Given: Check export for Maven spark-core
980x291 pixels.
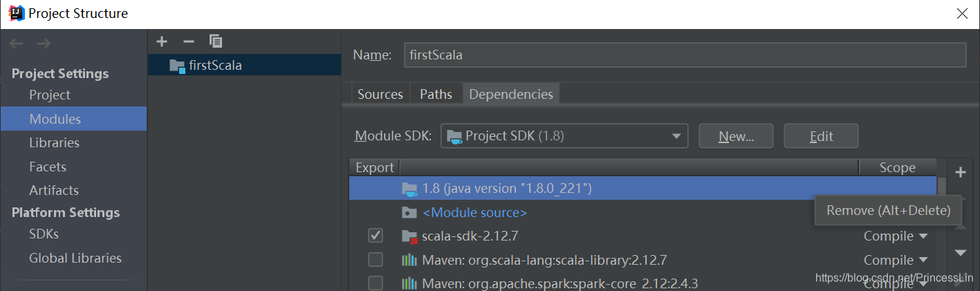Looking at the screenshot, I should point(376,283).
